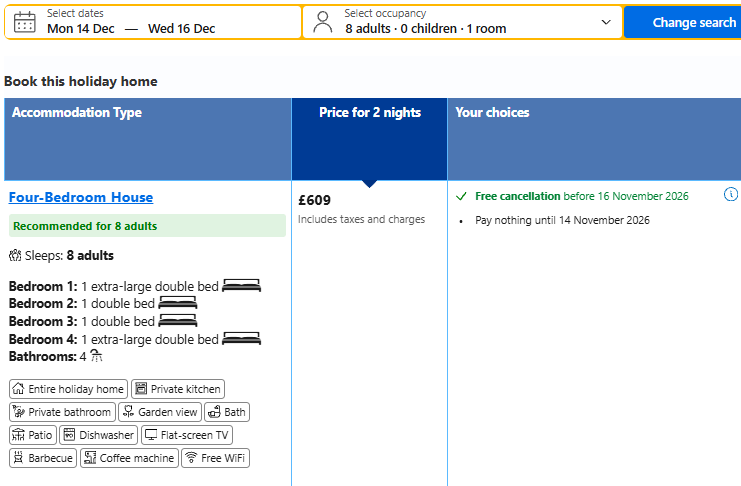741x486 pixels.
Task: Click Bedroom 2 double bed icon
Action: (178, 303)
